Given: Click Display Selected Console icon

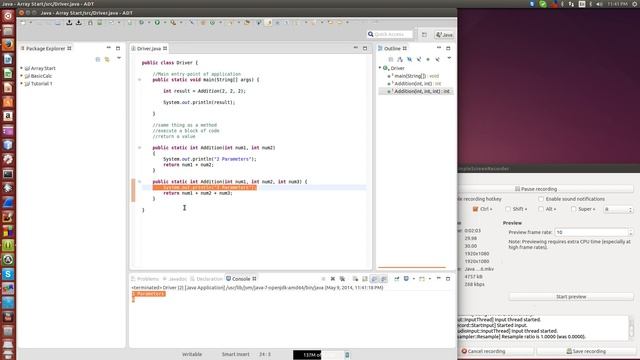Looking at the screenshot, I should pos(406,279).
